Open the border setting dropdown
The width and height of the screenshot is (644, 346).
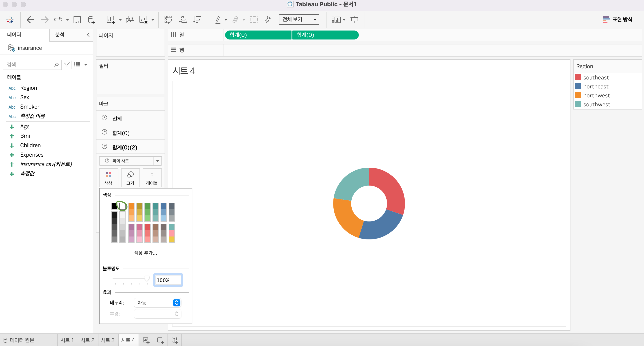coord(157,303)
